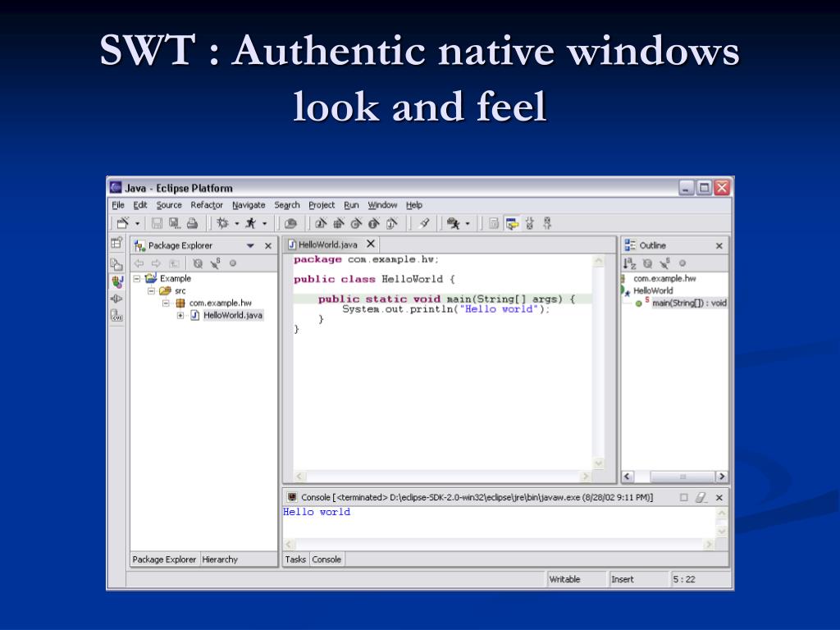Open the CVS perspective sidebar icon
The image size is (840, 630).
coord(116,316)
